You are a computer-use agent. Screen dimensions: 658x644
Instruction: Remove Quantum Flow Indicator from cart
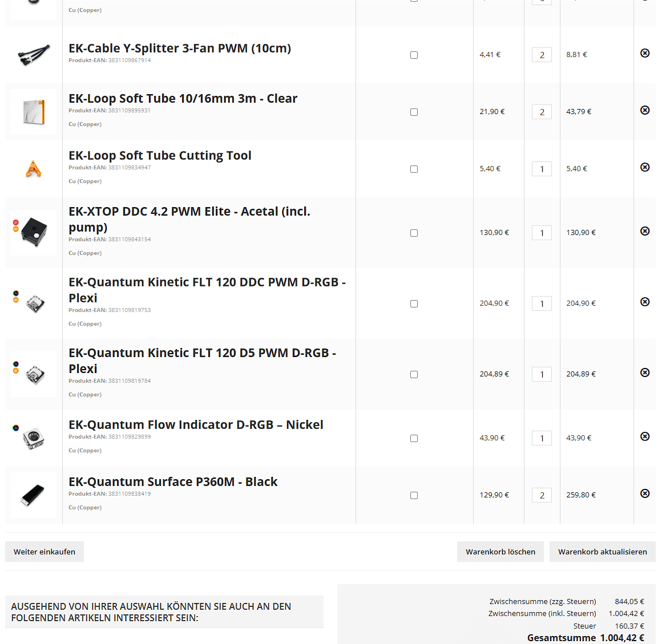click(645, 437)
